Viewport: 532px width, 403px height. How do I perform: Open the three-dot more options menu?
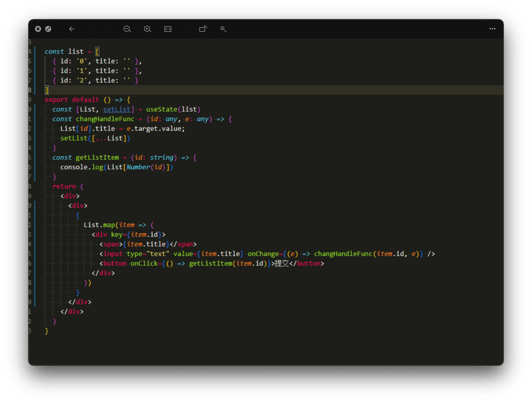[492, 29]
